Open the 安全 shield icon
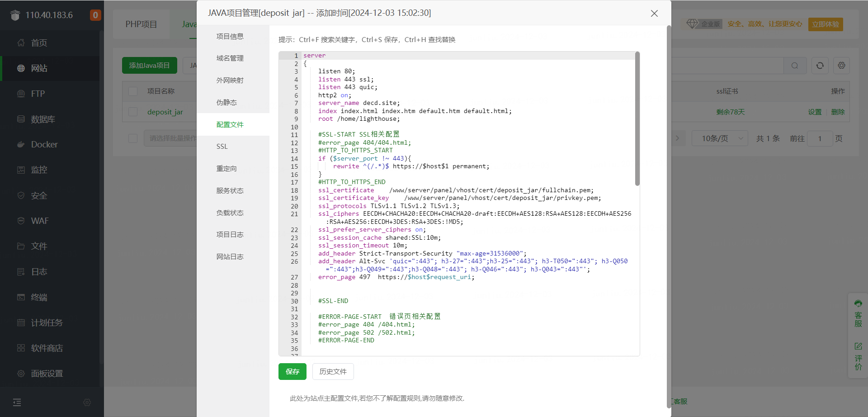 click(21, 195)
